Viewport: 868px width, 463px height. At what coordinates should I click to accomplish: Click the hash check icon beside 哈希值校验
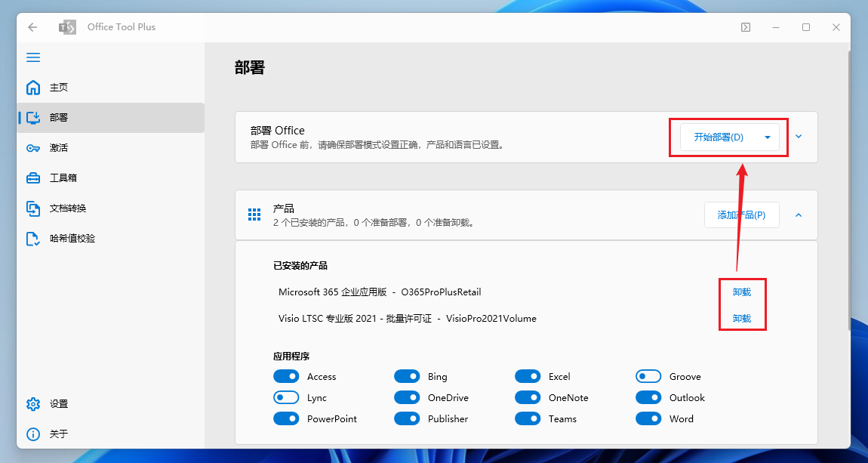[33, 239]
